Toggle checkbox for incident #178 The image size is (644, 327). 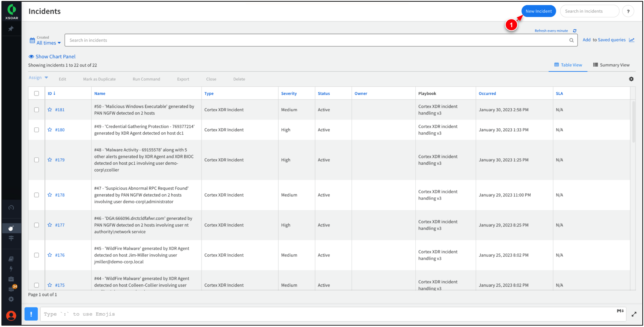[37, 195]
